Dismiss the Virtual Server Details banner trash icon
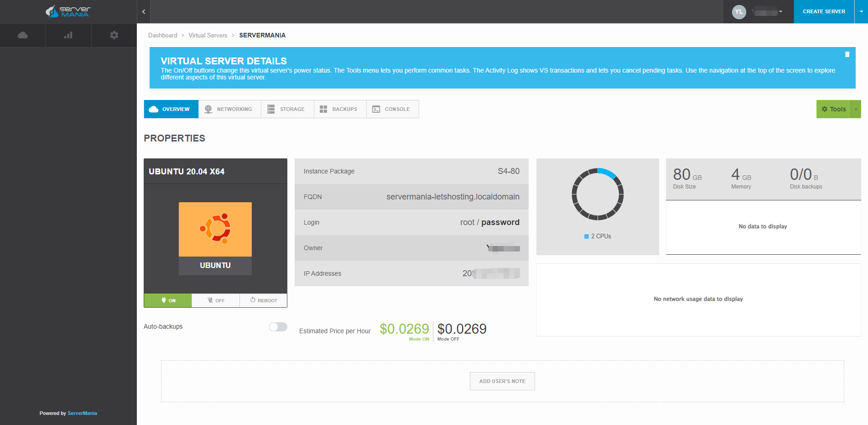Screen dimensions: 868x425 click(x=847, y=54)
